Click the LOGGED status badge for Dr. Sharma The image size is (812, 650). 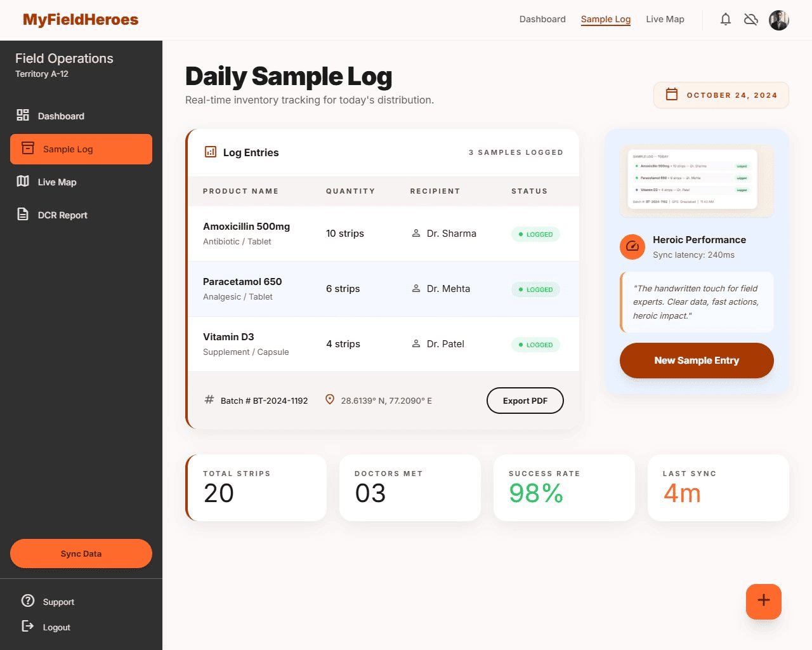535,234
